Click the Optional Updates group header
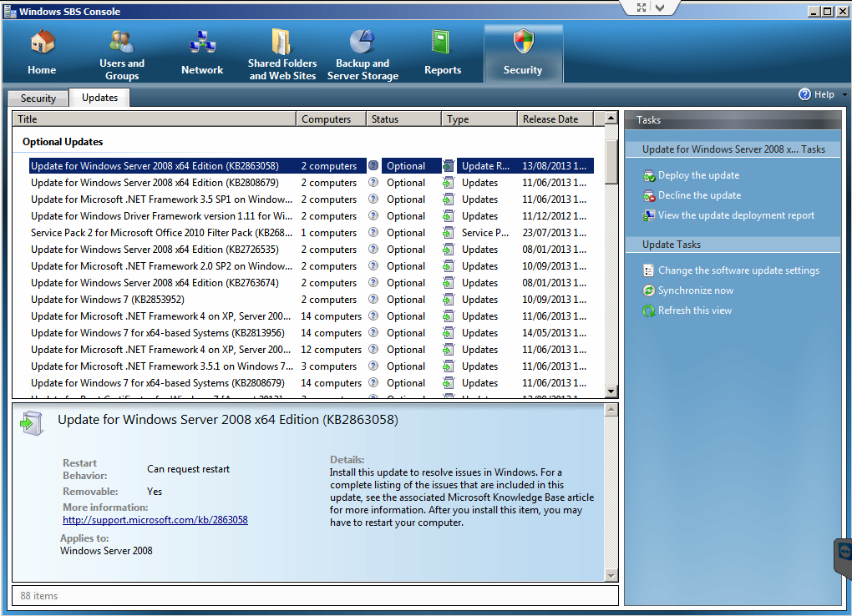The width and height of the screenshot is (852, 616). point(63,142)
